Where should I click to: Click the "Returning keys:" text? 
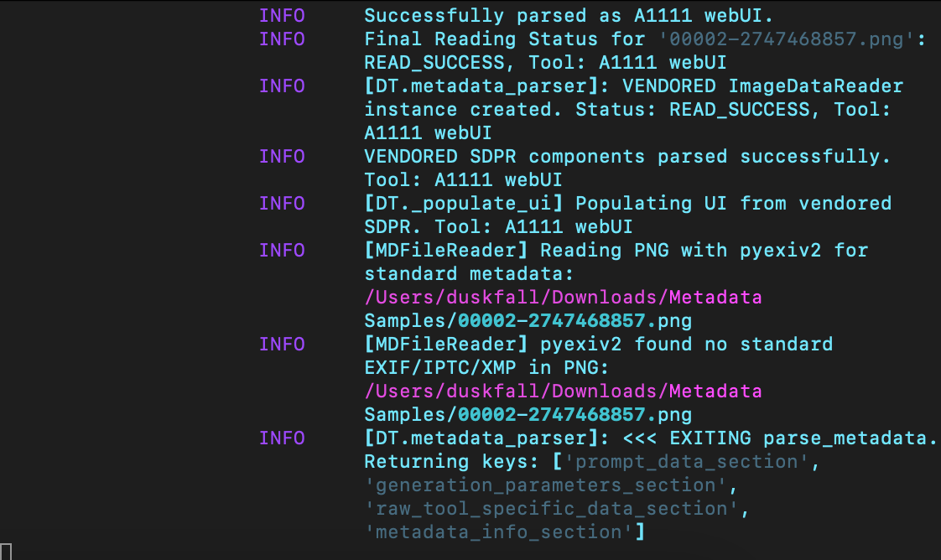coord(451,462)
